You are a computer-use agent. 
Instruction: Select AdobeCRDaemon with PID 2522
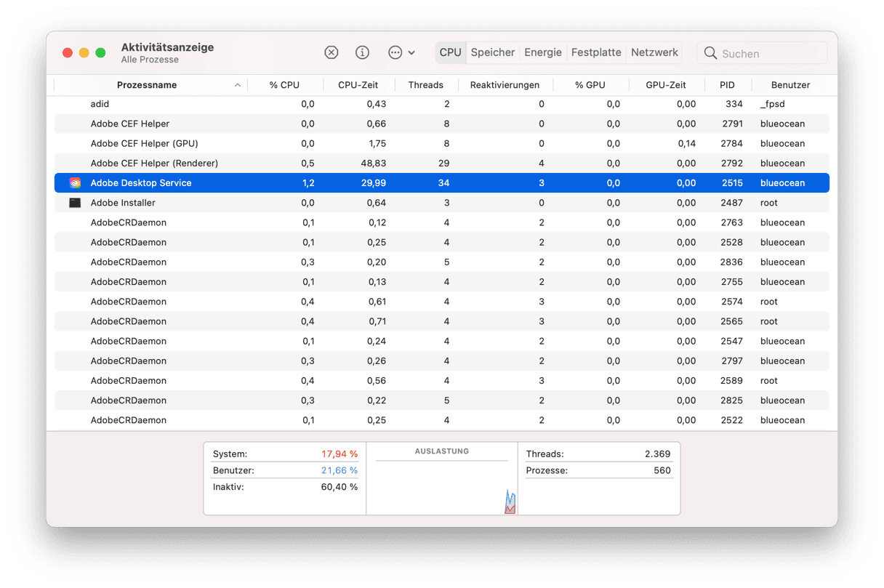(x=442, y=420)
